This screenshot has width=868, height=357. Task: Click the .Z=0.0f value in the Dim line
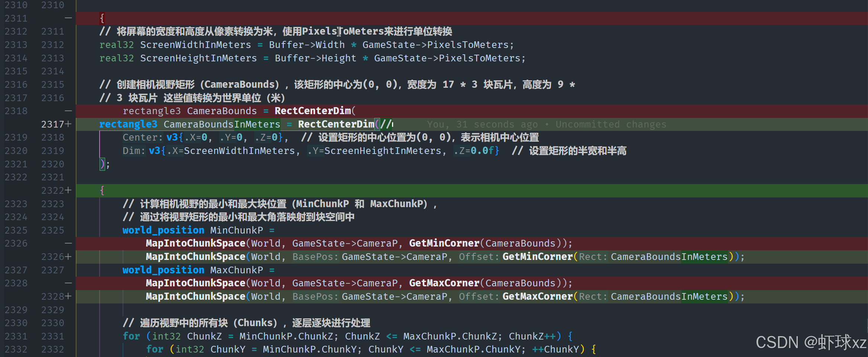click(x=474, y=151)
